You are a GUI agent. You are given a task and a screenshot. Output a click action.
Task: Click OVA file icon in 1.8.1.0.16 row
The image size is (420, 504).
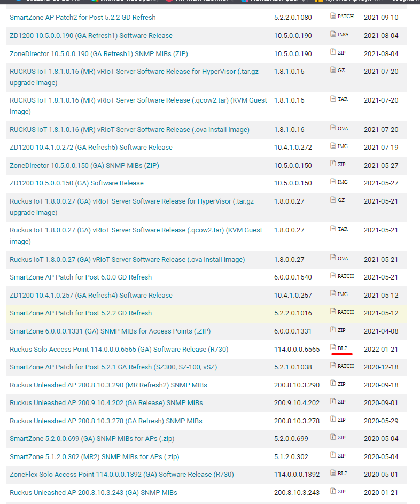(333, 128)
